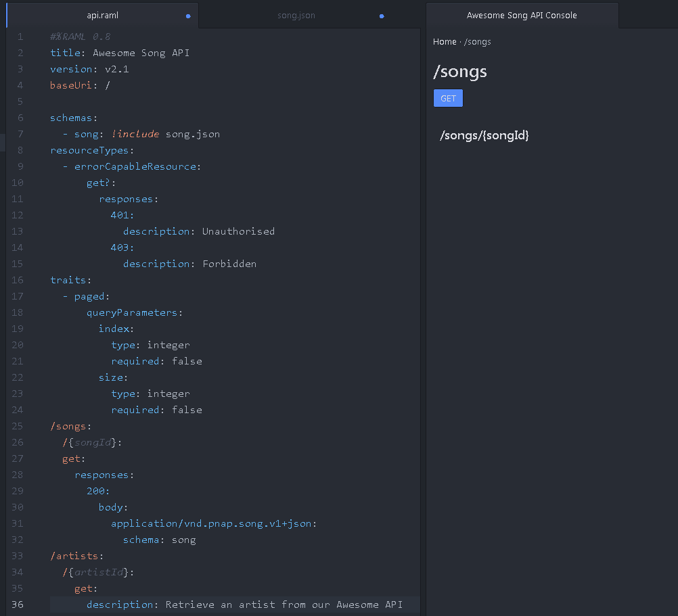Click the GET button for /songs
This screenshot has width=678, height=616.
point(448,98)
